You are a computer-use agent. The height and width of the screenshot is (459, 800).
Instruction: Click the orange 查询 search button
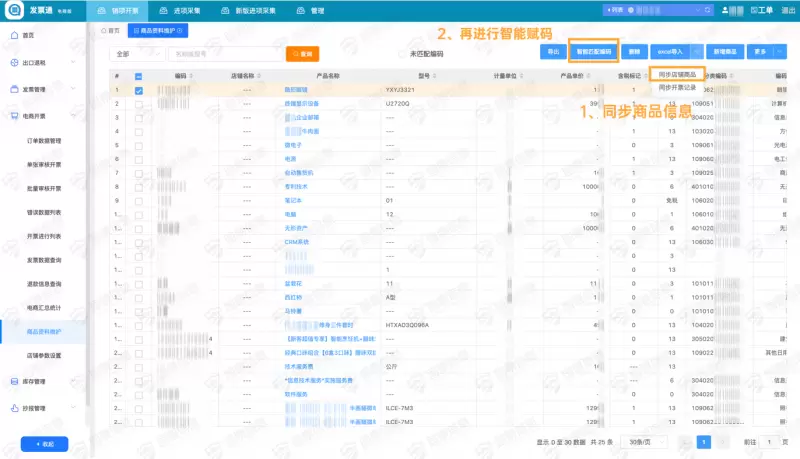pyautogui.click(x=302, y=54)
